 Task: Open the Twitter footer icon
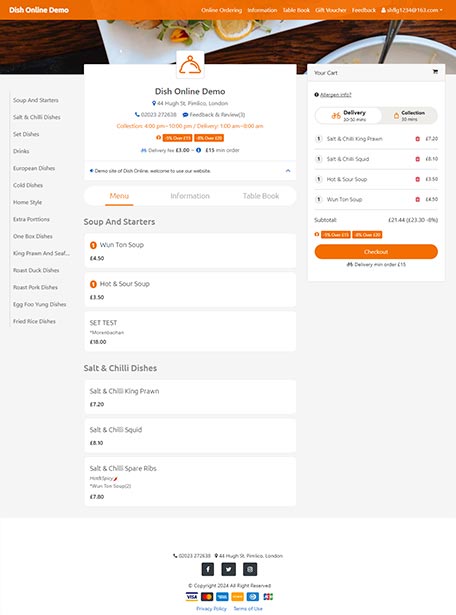coord(229,569)
